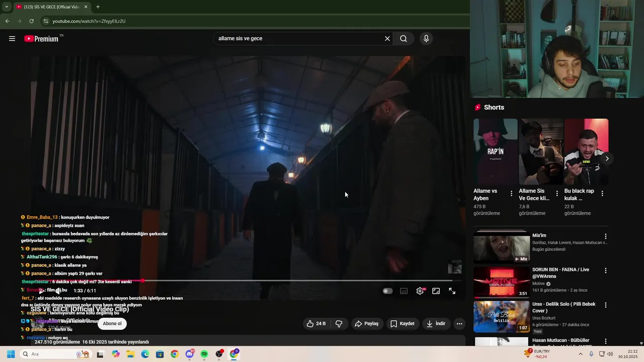
Task: Click the video progress bar scrubber
Action: tap(143, 281)
